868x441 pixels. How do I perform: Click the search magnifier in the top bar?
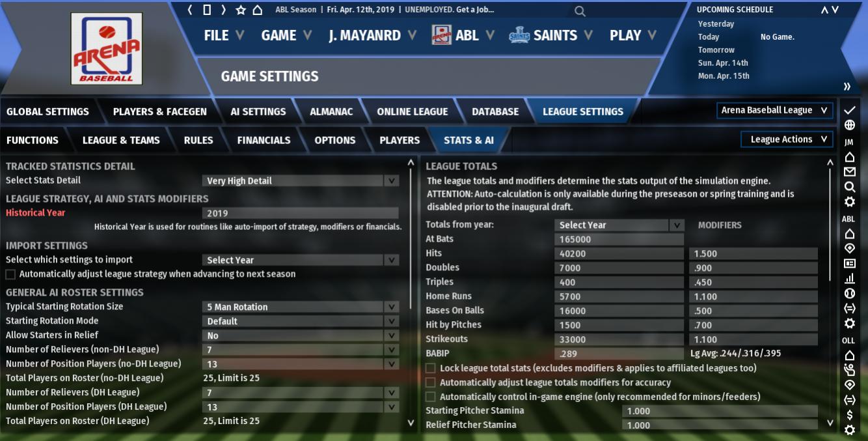coord(580,11)
